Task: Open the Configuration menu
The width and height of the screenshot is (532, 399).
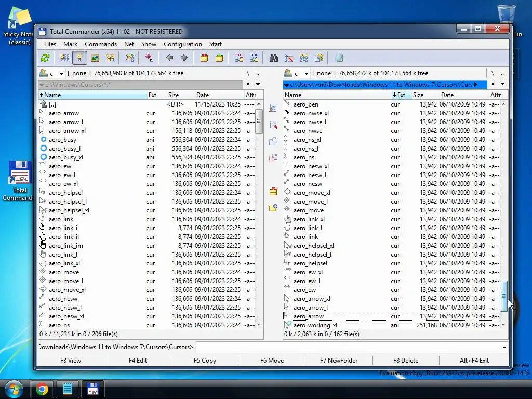Action: click(x=182, y=44)
